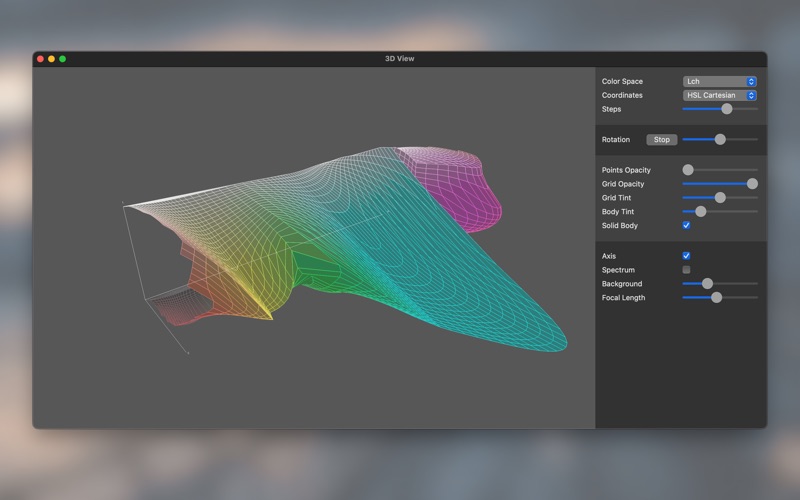Click the Grid Opacity slider handle
The height and width of the screenshot is (500, 800).
point(752,184)
